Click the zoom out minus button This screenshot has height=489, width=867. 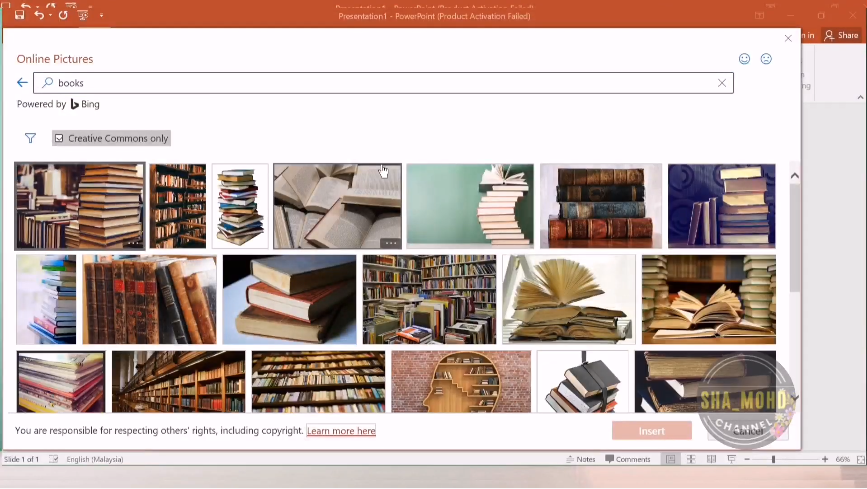click(x=747, y=459)
